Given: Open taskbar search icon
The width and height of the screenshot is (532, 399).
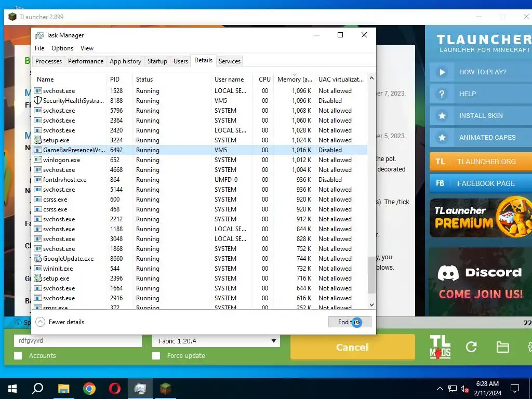Looking at the screenshot, I should 37,389.
